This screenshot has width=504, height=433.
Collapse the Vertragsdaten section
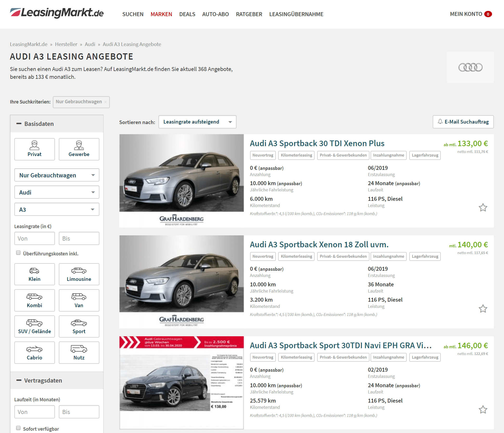tap(57, 380)
